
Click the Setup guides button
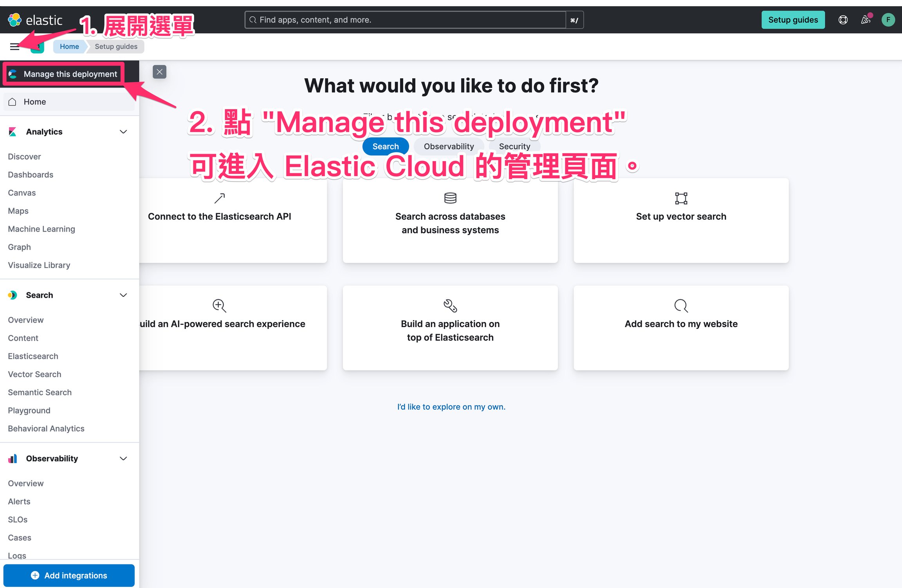click(x=793, y=20)
